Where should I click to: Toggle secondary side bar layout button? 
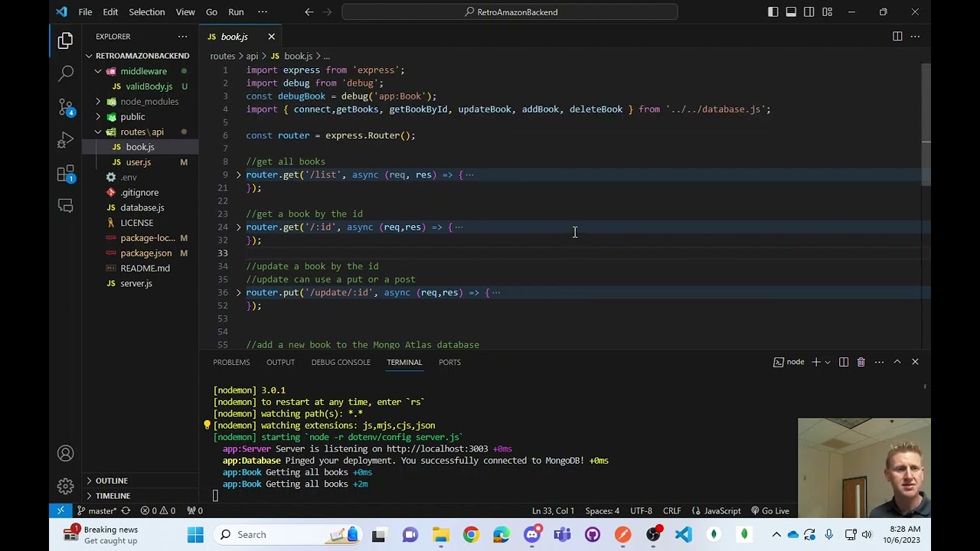click(x=809, y=11)
